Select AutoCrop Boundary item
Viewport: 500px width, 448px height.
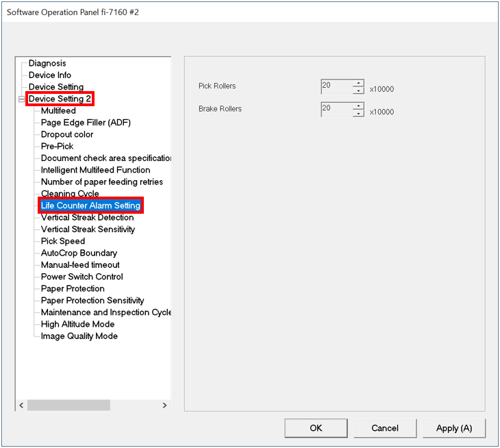coord(79,253)
